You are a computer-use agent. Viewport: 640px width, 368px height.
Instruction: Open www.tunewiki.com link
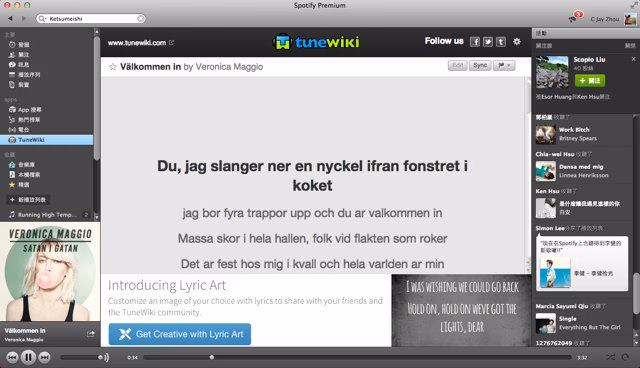pyautogui.click(x=140, y=42)
